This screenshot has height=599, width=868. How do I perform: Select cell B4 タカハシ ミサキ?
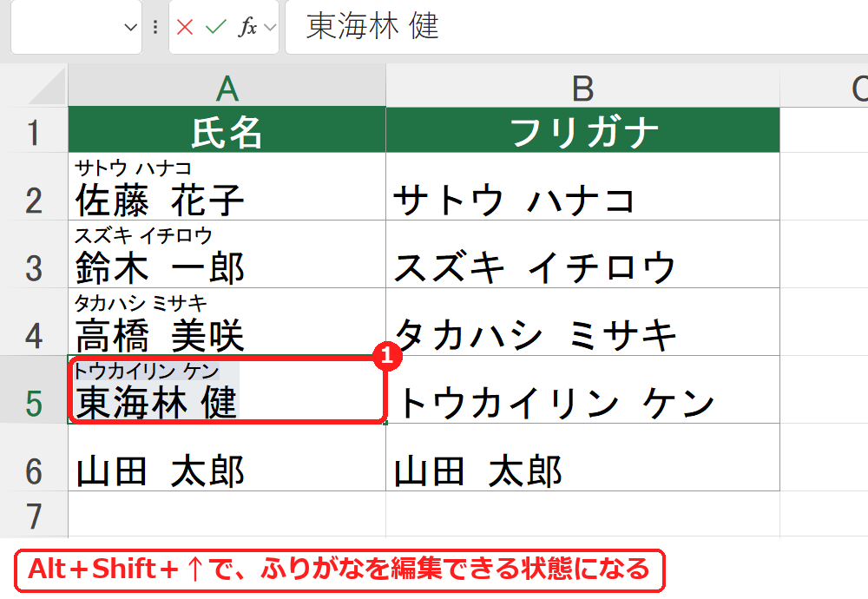(583, 322)
